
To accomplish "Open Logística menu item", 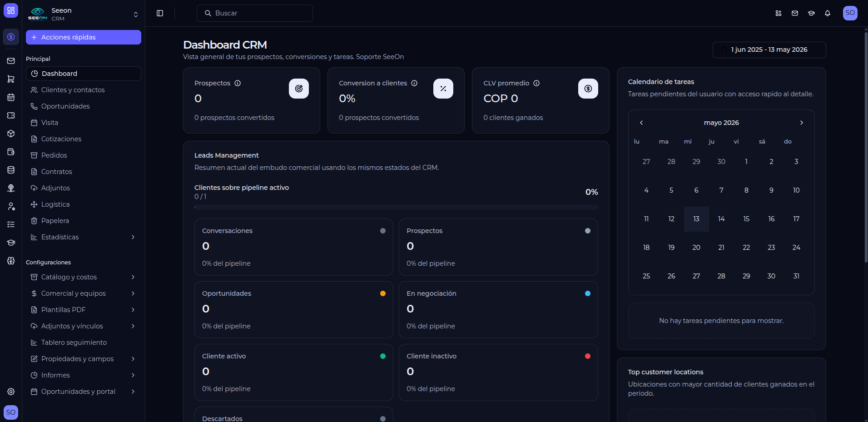I will [84, 204].
